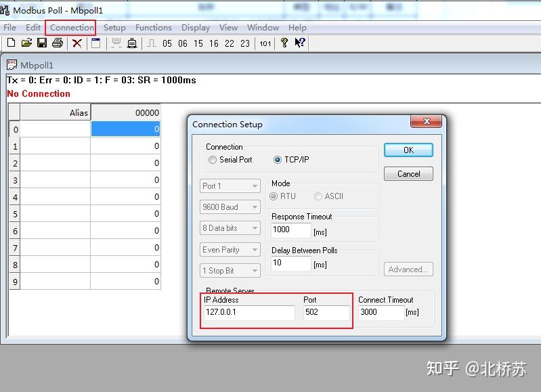Click the Alias column header
The width and height of the screenshot is (541, 392).
coord(56,112)
